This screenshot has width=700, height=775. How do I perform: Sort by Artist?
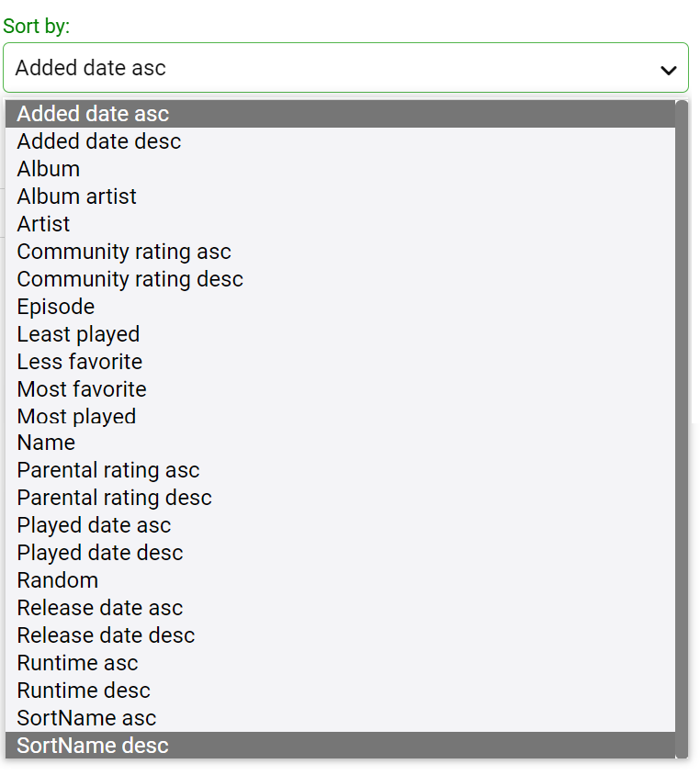click(x=44, y=224)
